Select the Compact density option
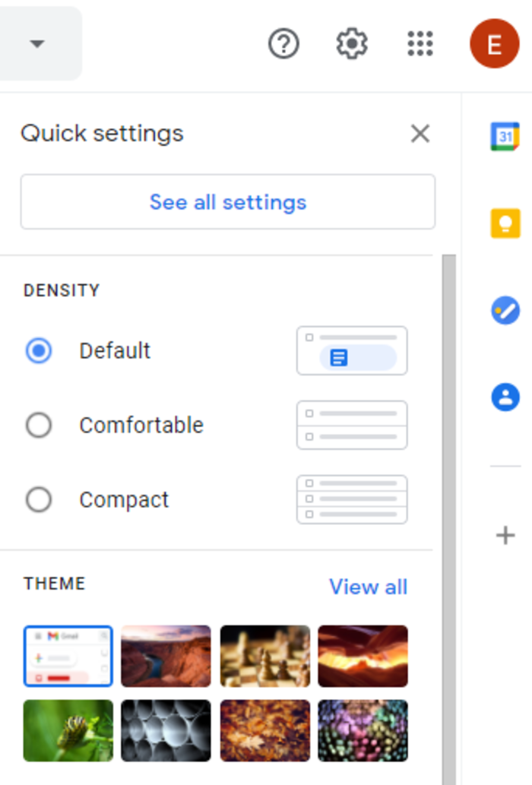 (39, 499)
